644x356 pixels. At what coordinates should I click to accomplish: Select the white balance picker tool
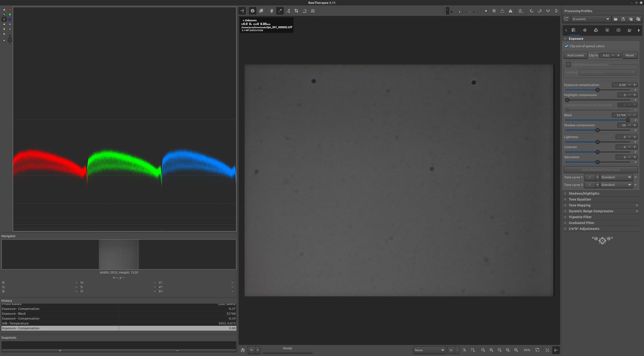[280, 11]
